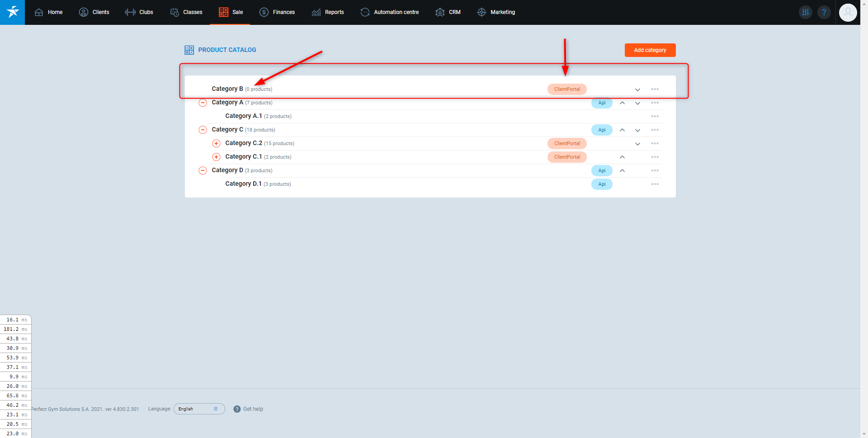Screen dimensions: 868x438
Task: Open the user profile avatar
Action: pos(848,12)
